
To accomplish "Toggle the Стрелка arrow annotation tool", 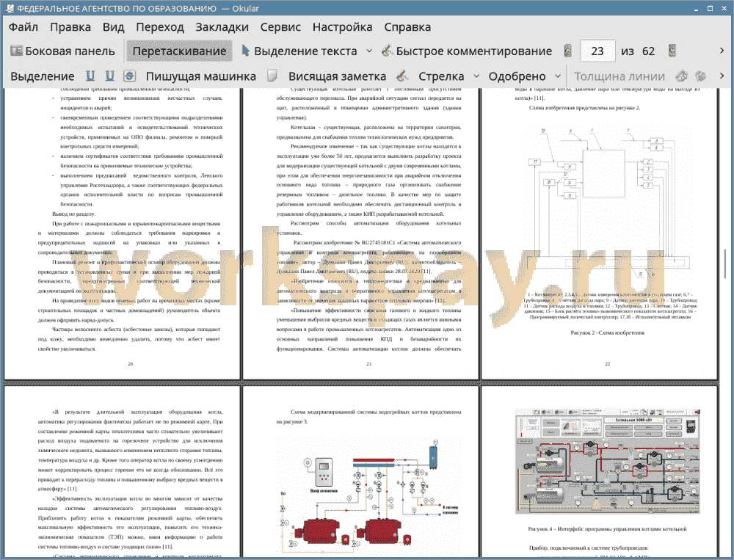I will [x=441, y=76].
